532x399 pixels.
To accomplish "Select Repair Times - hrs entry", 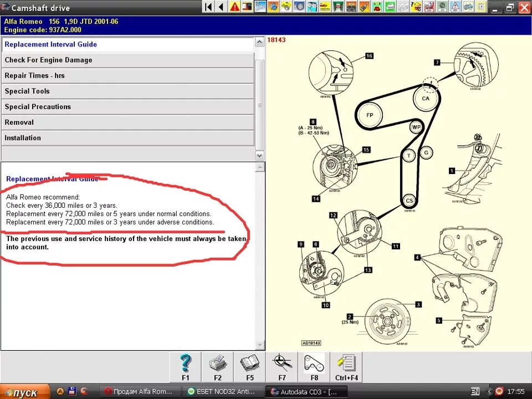I will coord(128,76).
